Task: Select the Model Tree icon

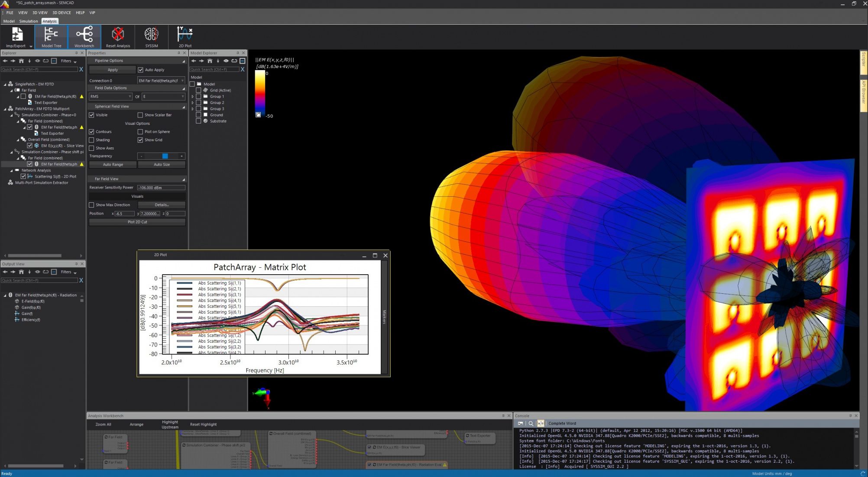Action: point(51,37)
